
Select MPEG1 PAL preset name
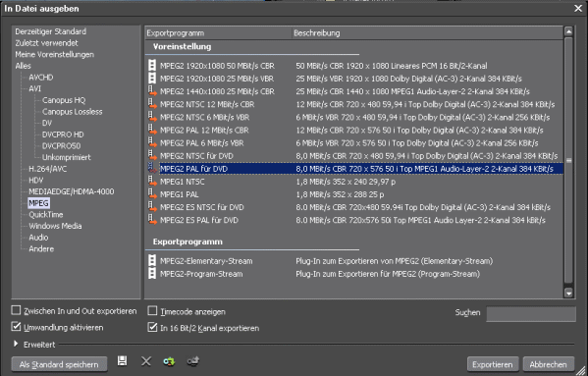point(180,194)
